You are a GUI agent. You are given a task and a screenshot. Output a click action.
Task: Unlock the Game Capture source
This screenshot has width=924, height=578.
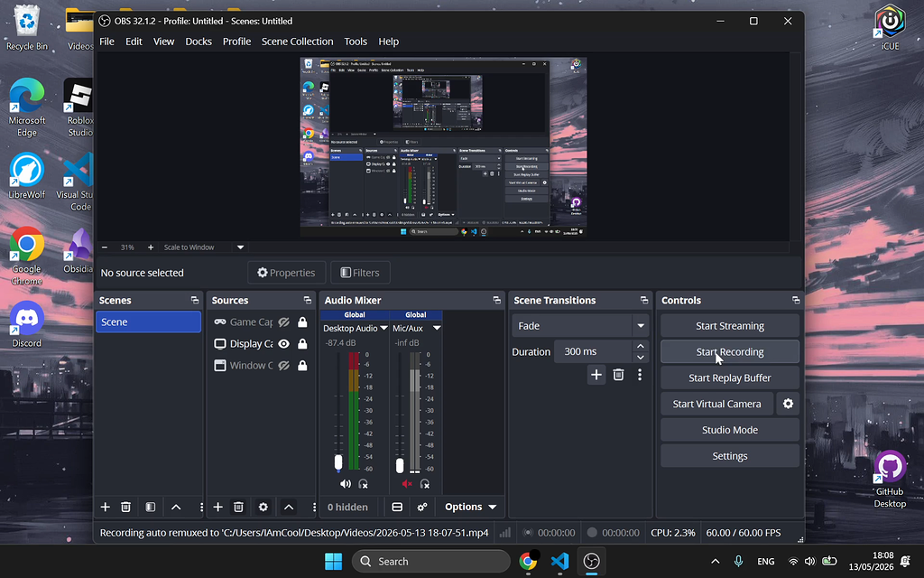(302, 322)
